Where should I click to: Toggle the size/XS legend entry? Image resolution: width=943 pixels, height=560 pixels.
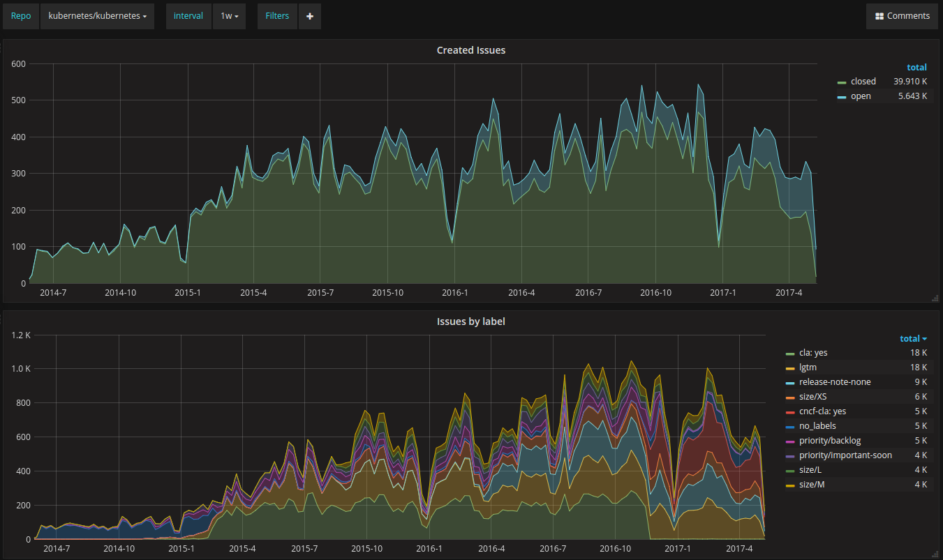coord(813,397)
